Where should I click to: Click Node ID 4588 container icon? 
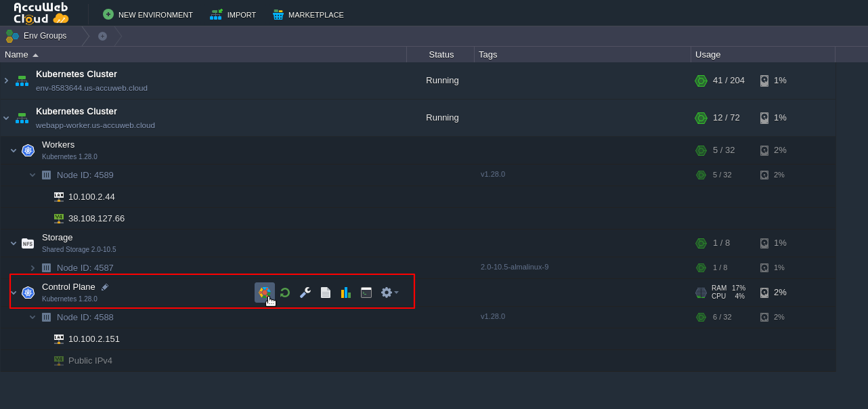click(46, 317)
